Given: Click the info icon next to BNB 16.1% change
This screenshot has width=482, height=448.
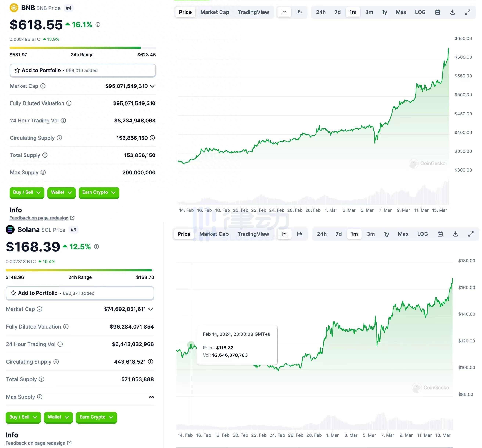Looking at the screenshot, I should [98, 24].
